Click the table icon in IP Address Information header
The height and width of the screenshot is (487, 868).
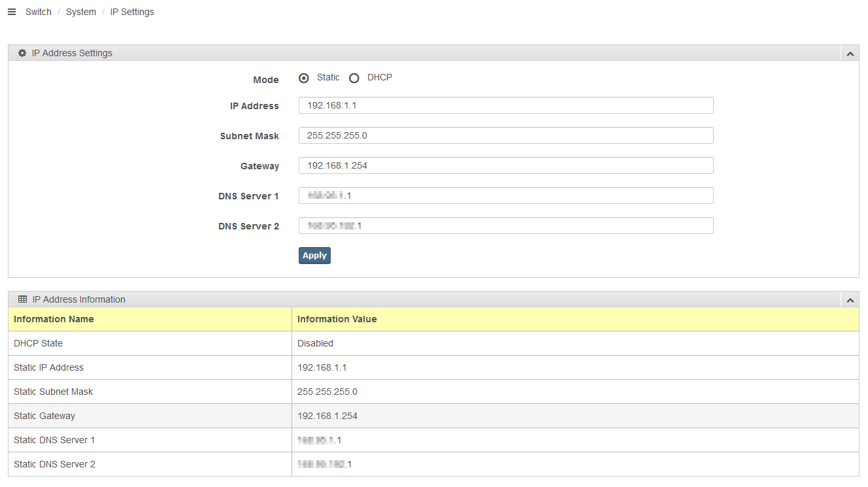point(23,299)
